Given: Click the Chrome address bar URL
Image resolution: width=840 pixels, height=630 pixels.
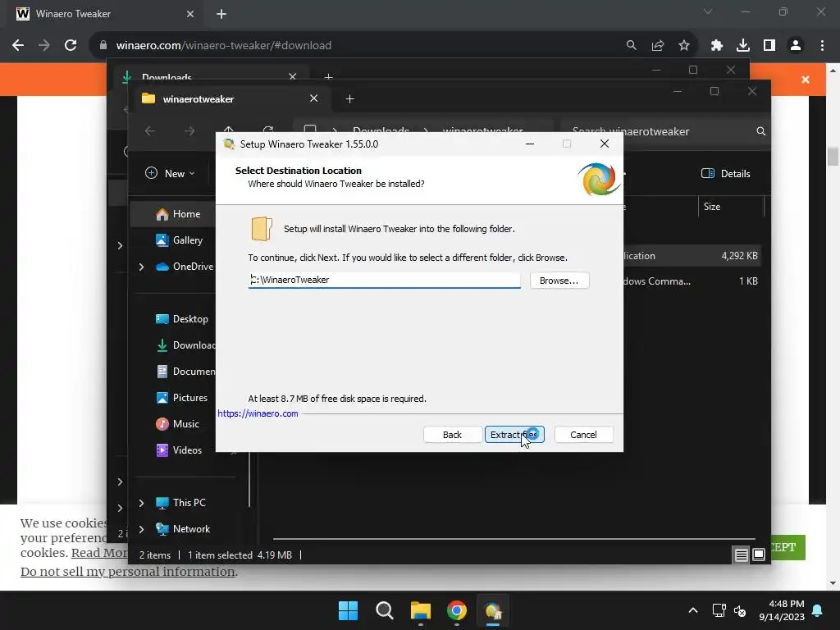Looking at the screenshot, I should point(223,46).
